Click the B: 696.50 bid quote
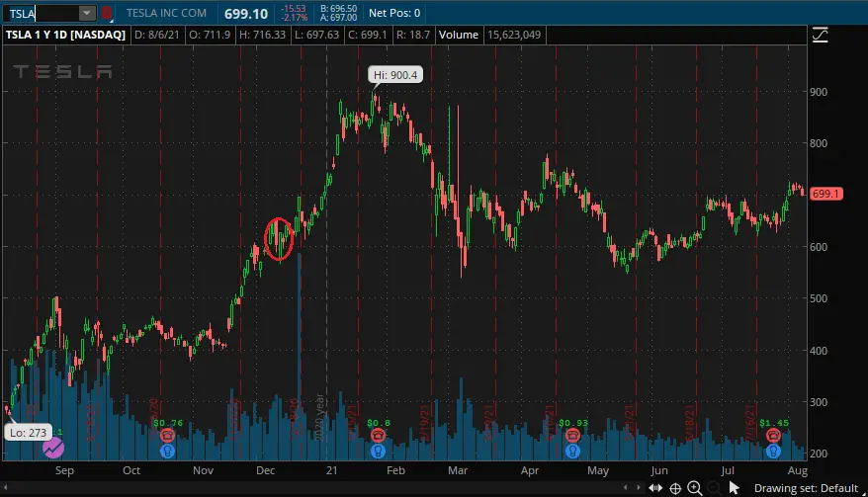The height and width of the screenshot is (497, 868). pos(339,8)
